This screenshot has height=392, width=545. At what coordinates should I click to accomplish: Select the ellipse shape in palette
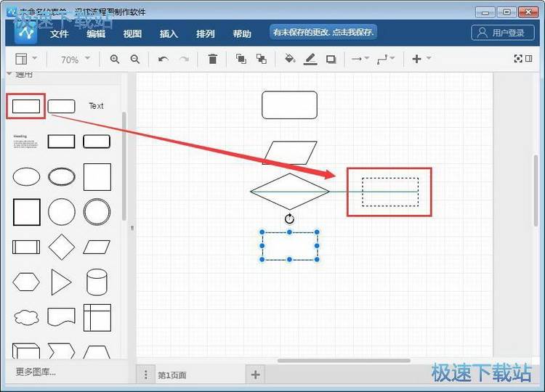point(26,176)
